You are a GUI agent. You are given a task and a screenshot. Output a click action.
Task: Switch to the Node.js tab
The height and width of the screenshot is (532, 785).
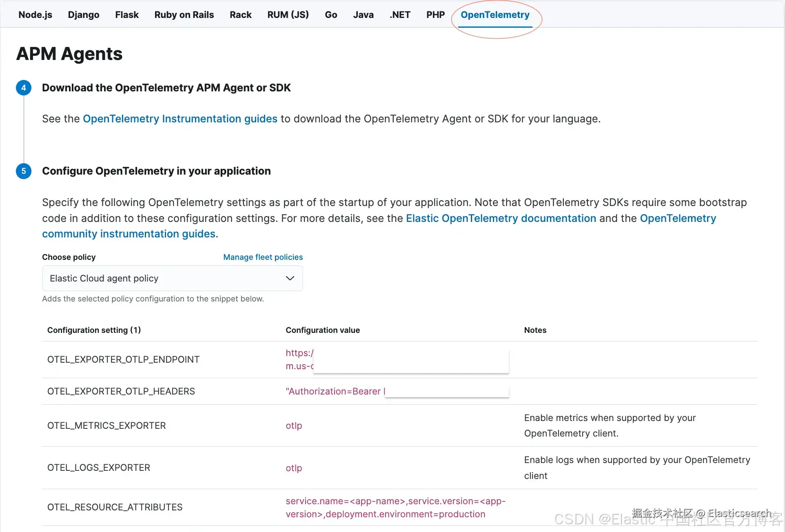[35, 15]
